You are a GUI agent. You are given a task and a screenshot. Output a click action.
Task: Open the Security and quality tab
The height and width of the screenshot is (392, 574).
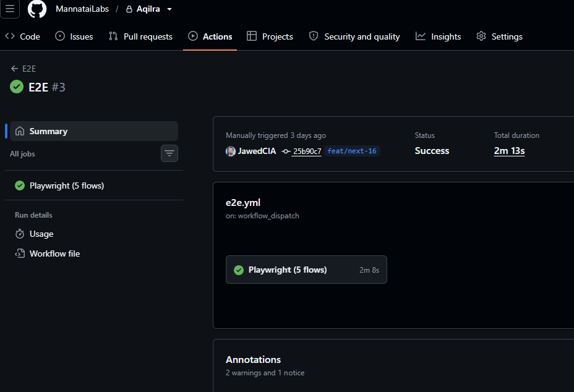pyautogui.click(x=354, y=36)
